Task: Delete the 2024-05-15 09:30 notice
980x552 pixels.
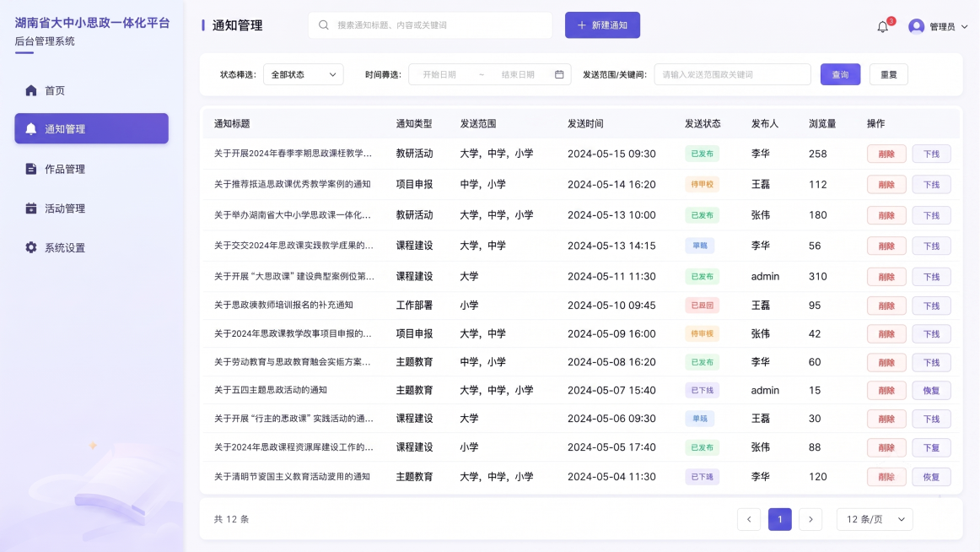Action: (x=886, y=154)
